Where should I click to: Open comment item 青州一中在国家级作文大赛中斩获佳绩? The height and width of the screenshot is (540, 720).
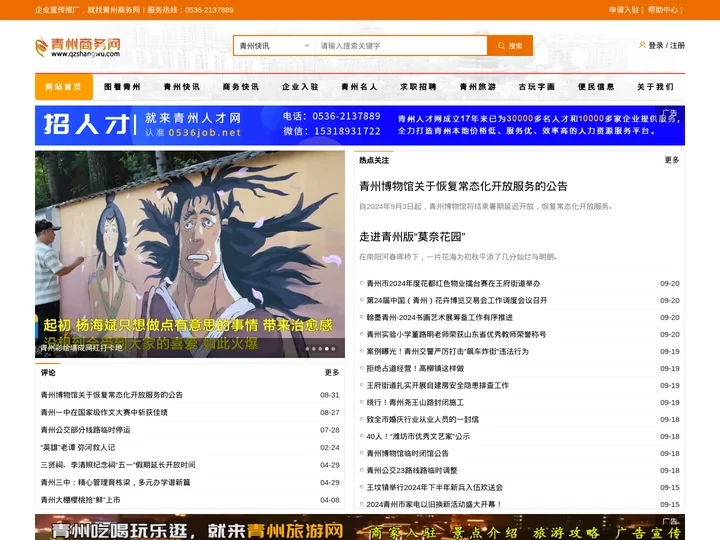pos(104,412)
